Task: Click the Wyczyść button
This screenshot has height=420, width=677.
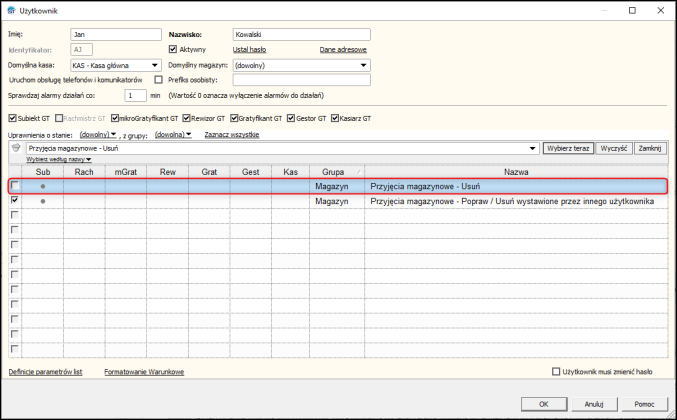Action: 614,148
